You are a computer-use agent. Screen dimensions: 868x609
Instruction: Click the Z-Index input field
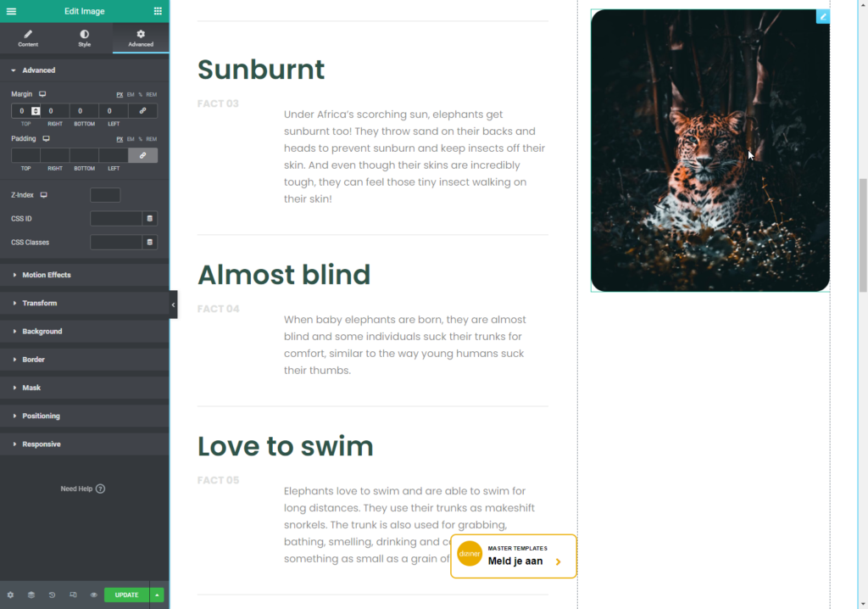click(x=105, y=195)
